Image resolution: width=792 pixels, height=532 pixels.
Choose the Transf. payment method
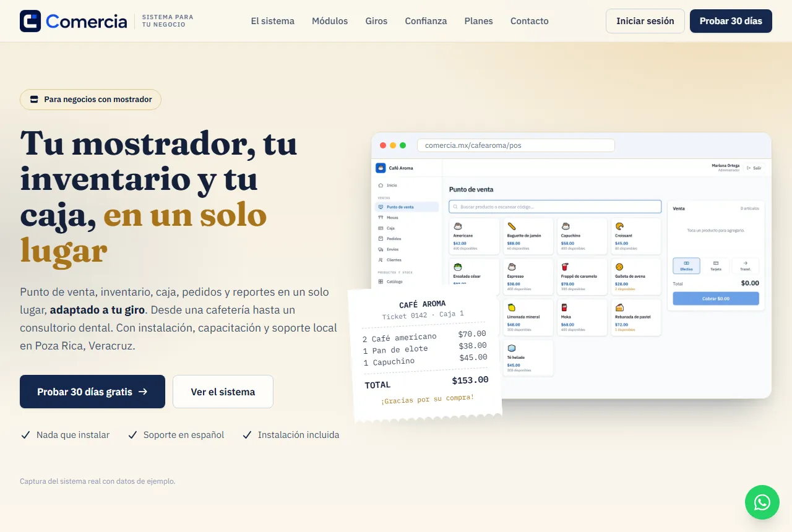click(745, 265)
